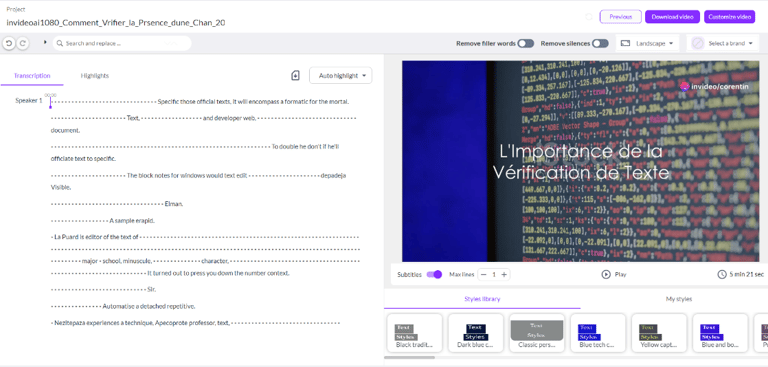
Task: Click the brand circle icon
Action: pyautogui.click(x=697, y=43)
